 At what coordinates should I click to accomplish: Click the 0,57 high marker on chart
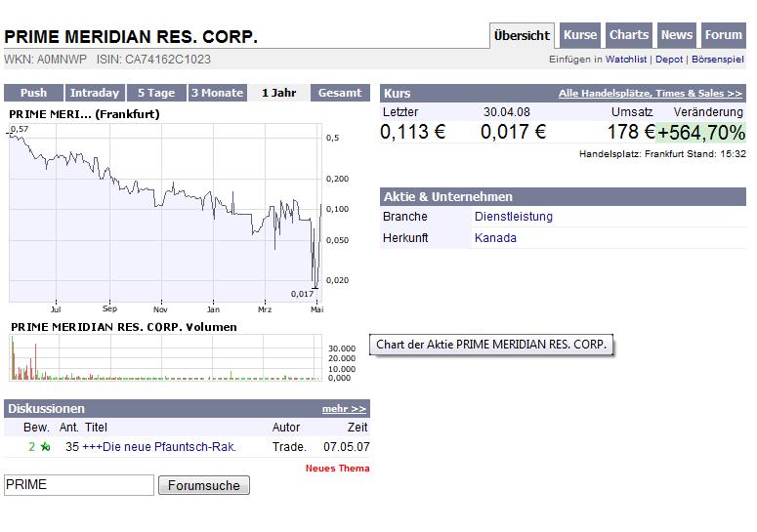click(20, 129)
